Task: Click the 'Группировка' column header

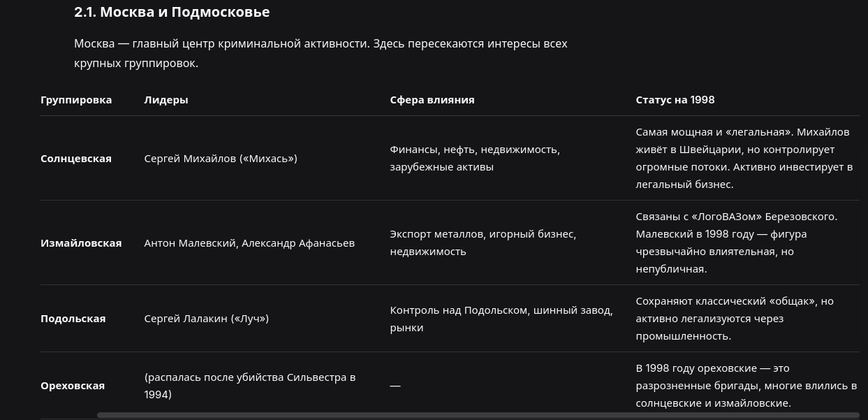Action: click(x=76, y=99)
